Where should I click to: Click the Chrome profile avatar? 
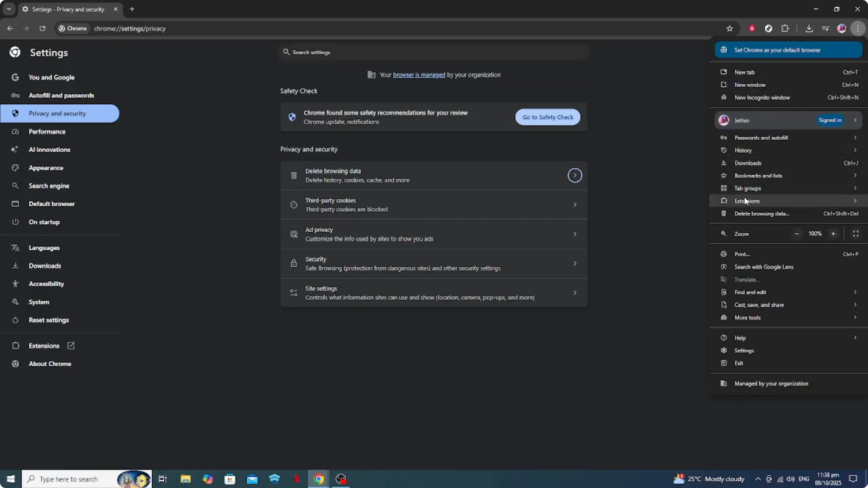tap(841, 28)
